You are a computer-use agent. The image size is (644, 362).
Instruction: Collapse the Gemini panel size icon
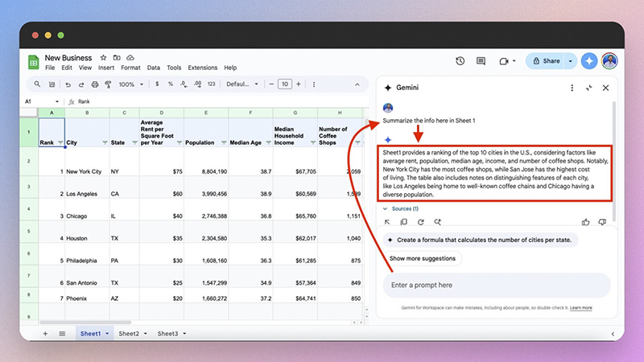[x=589, y=88]
